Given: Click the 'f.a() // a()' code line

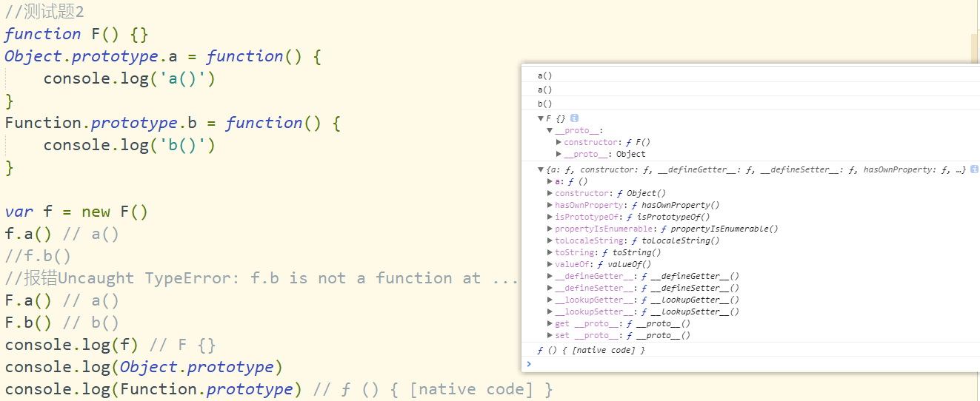Looking at the screenshot, I should point(61,234).
